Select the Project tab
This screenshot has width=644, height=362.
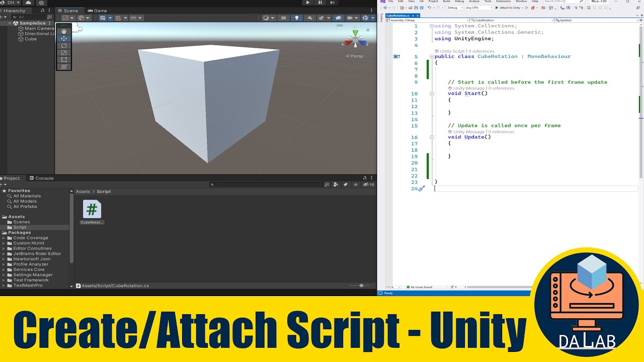pos(11,178)
